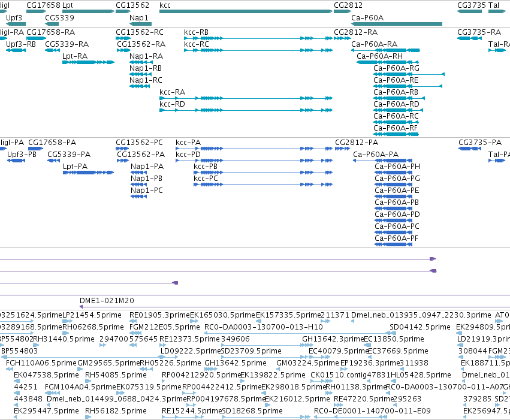Click EST BP554803
The height and width of the screenshot is (420, 510).
[20, 351]
